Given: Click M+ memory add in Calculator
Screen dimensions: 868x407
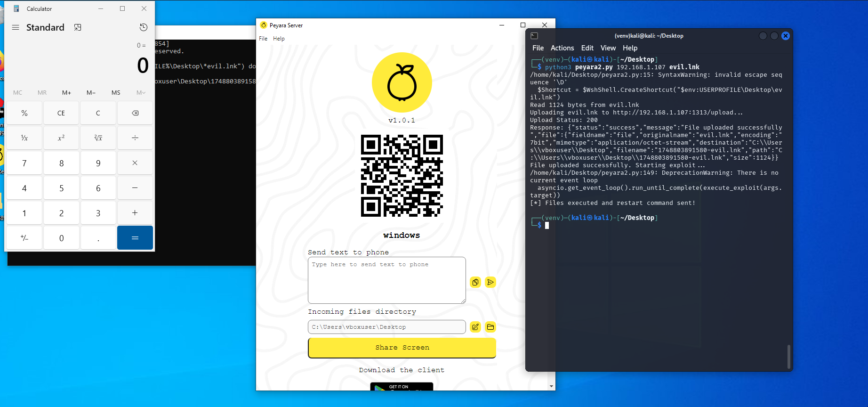Looking at the screenshot, I should coord(67,93).
